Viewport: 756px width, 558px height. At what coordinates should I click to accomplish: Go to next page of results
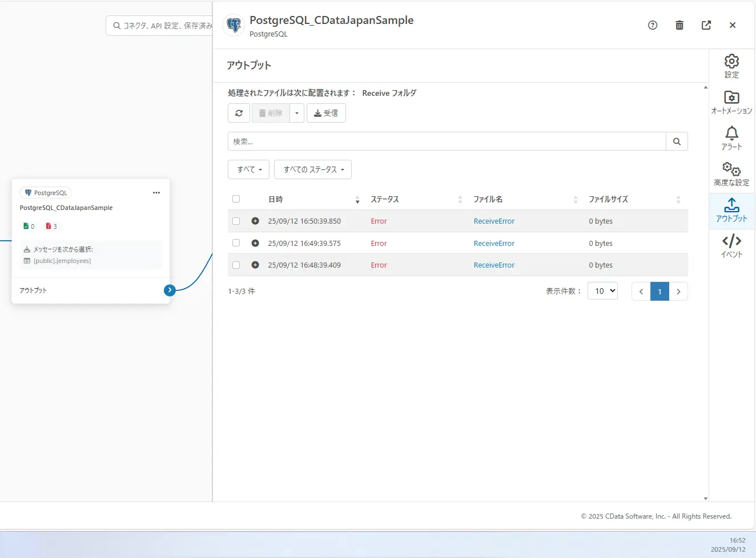[x=678, y=292]
